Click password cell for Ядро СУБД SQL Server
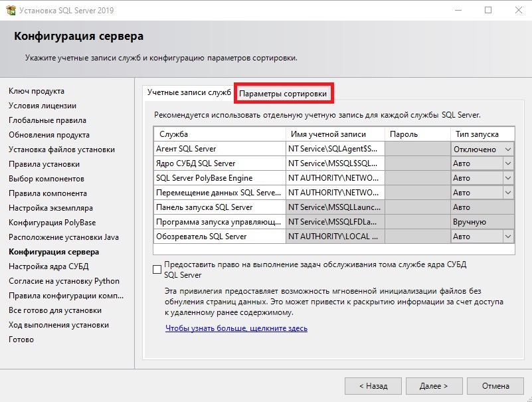The height and width of the screenshot is (402, 532). (x=418, y=163)
